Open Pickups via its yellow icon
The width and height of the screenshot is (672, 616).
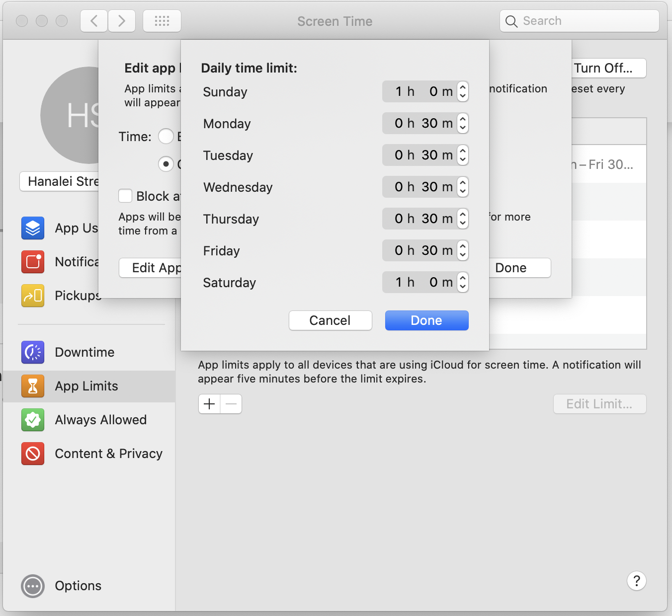33,296
